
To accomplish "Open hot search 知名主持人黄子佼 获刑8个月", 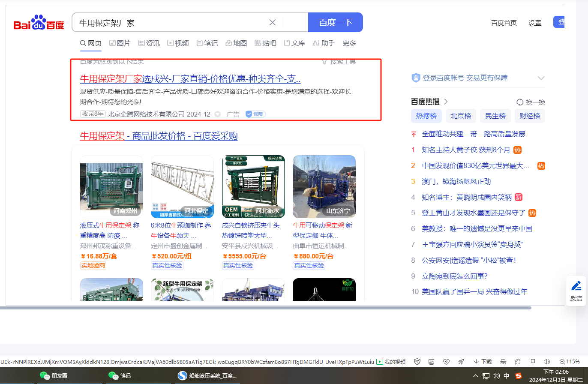I will click(x=466, y=150).
